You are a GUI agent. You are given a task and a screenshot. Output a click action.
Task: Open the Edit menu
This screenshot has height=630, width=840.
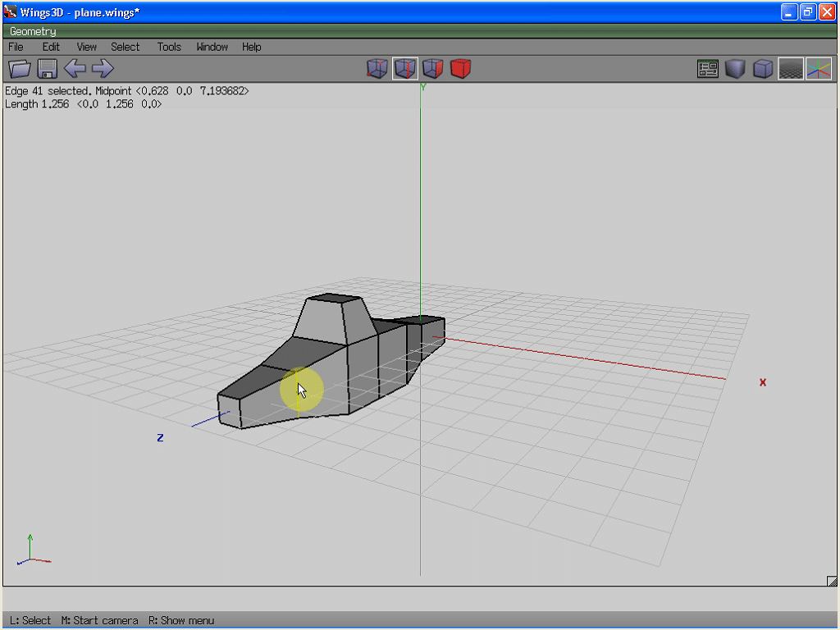point(51,47)
